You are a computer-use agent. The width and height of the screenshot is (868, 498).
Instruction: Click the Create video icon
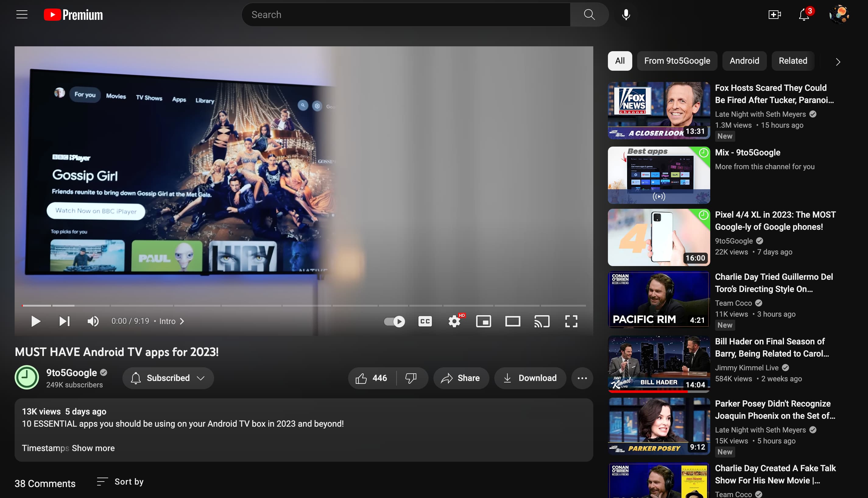[774, 14]
